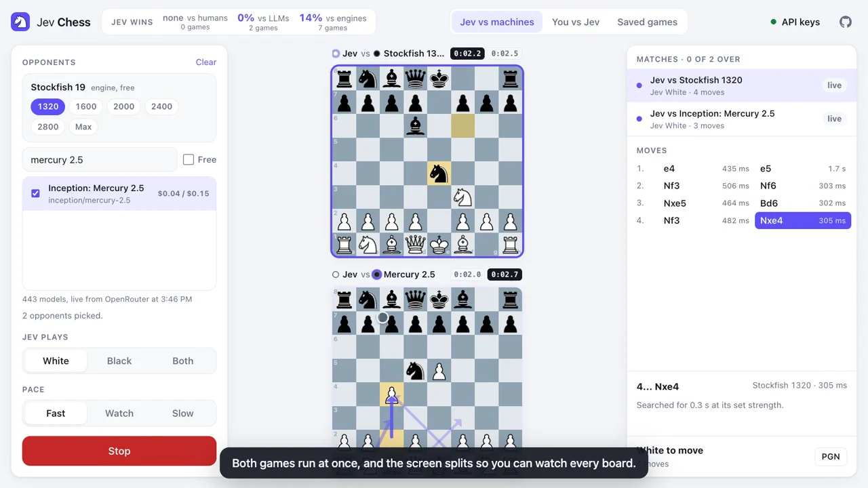The image size is (868, 488).
Task: Select Stockfish Max strength
Action: point(83,127)
